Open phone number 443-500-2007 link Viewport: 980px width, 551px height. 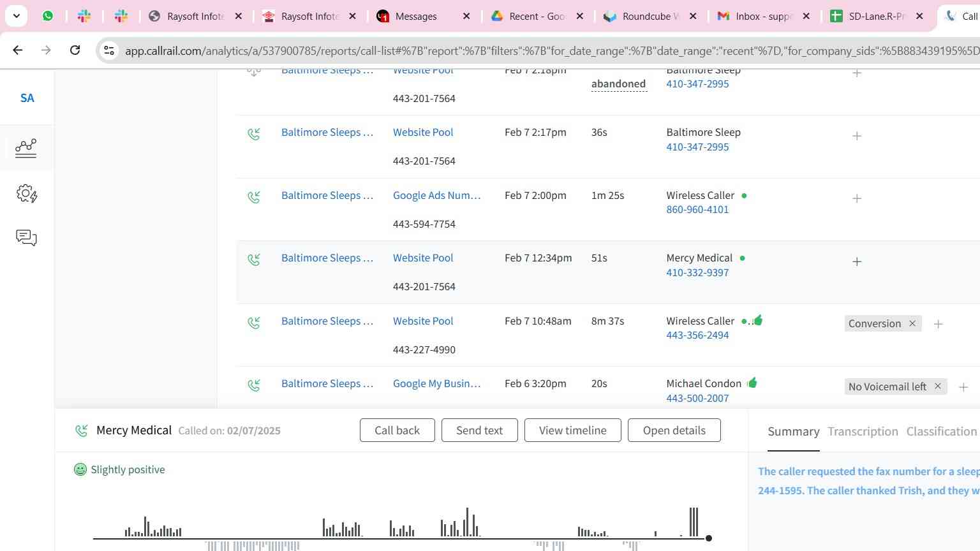pyautogui.click(x=697, y=399)
